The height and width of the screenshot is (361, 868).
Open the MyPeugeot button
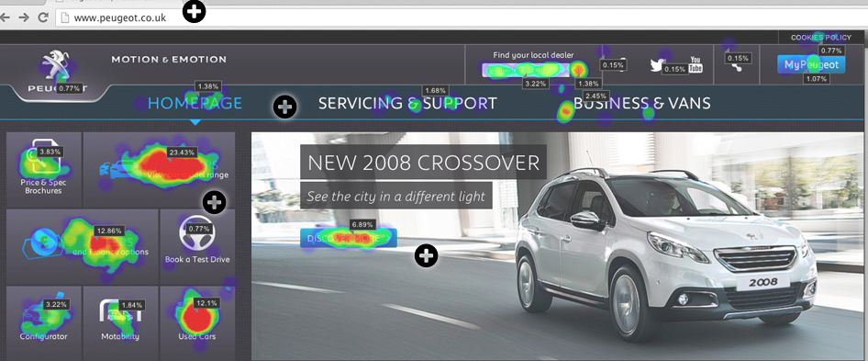tap(811, 65)
